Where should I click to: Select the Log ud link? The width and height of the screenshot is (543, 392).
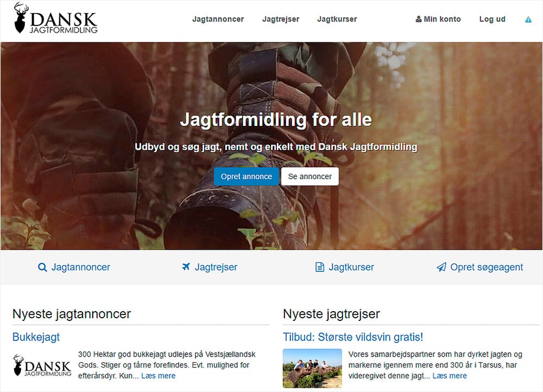tap(492, 19)
